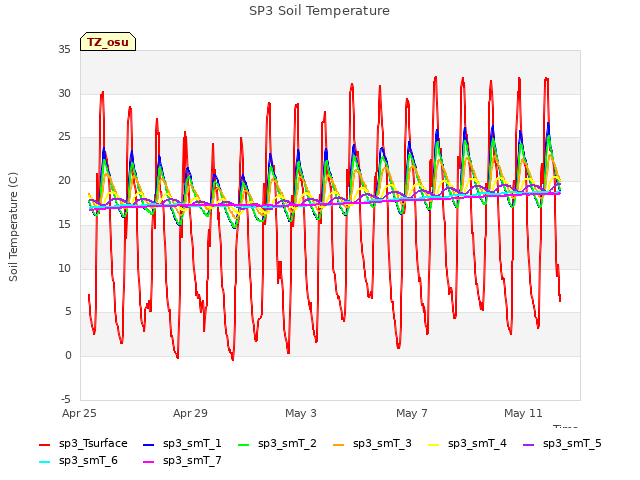
Task: Click the magenta sp3_smT_7 color swatch
Action: point(149,462)
